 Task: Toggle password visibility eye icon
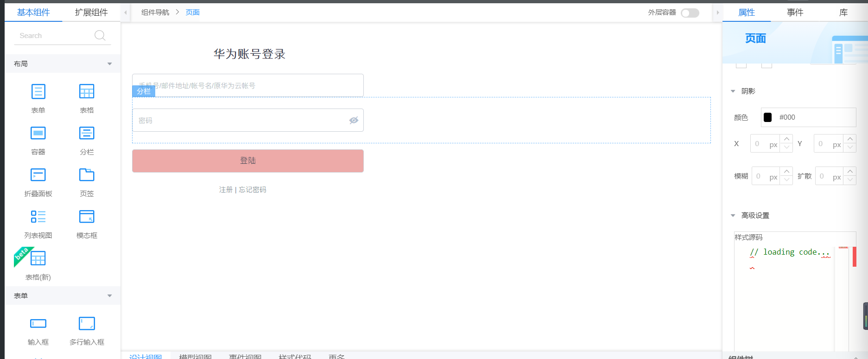click(x=354, y=120)
